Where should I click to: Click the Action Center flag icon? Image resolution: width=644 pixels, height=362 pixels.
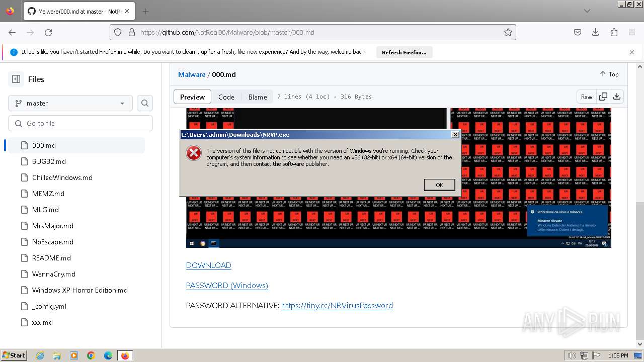click(x=596, y=355)
